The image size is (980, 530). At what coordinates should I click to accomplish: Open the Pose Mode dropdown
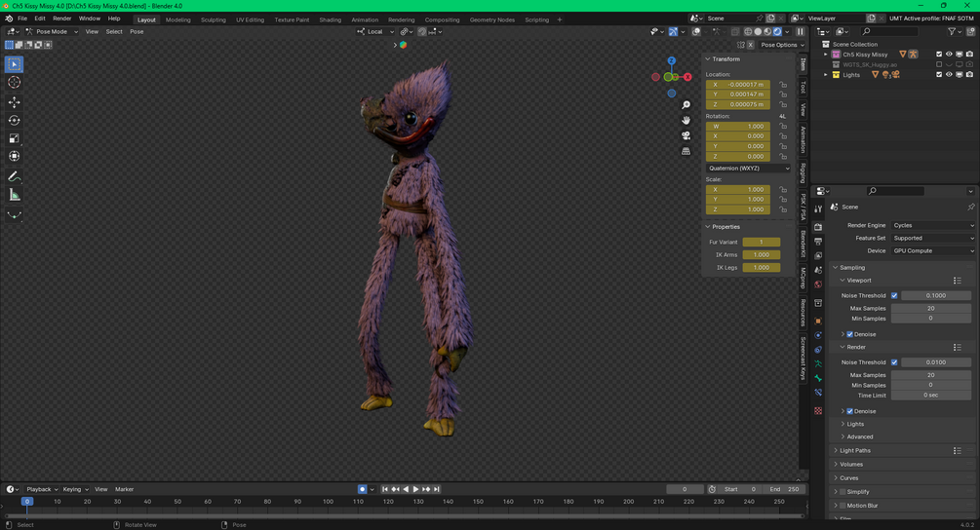pos(52,32)
